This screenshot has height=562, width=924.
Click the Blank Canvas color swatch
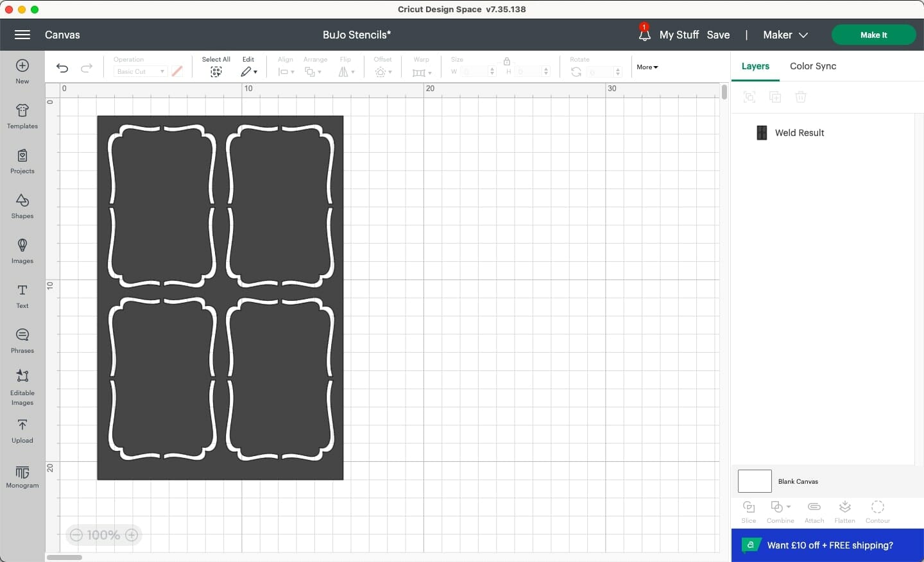pyautogui.click(x=755, y=481)
